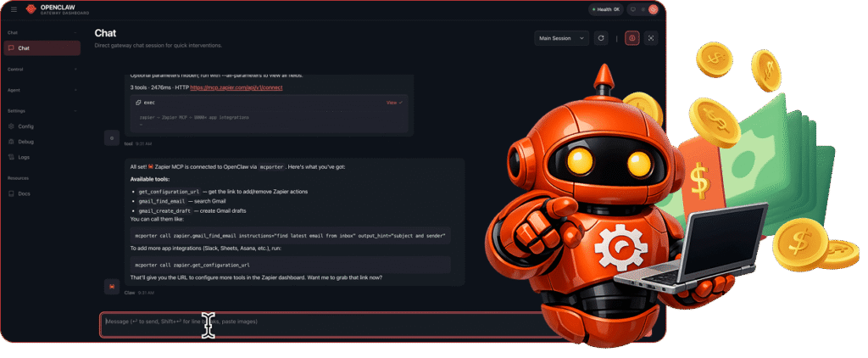Toggle focus mode icon button
The image size is (868, 358).
651,38
